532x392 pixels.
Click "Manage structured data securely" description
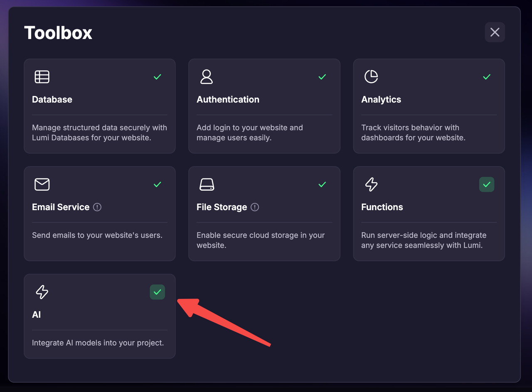[99, 132]
